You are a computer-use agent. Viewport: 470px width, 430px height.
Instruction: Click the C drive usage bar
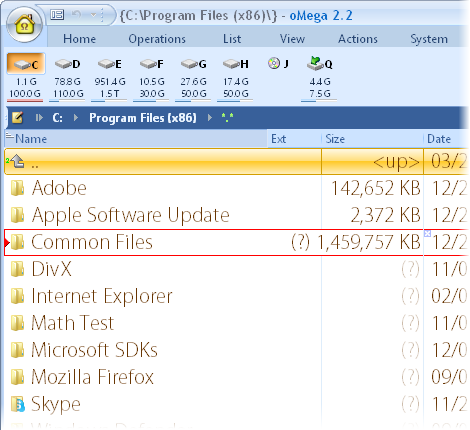[x=25, y=100]
